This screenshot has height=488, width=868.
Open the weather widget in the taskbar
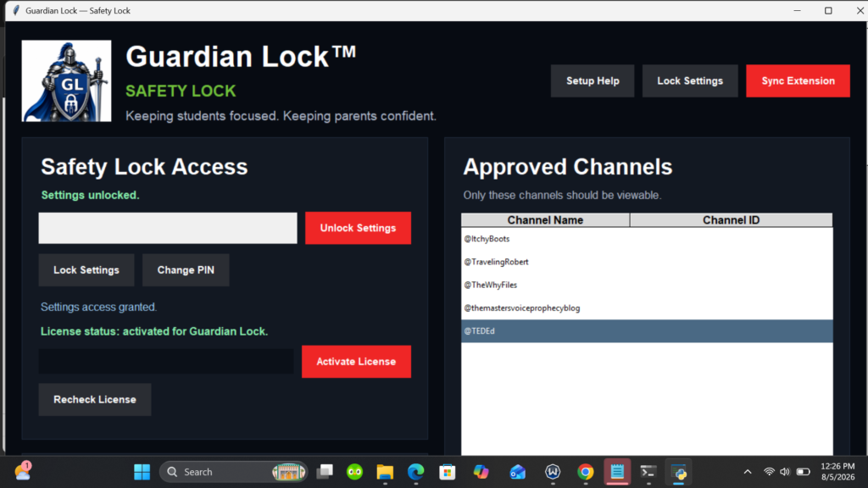pyautogui.click(x=23, y=471)
